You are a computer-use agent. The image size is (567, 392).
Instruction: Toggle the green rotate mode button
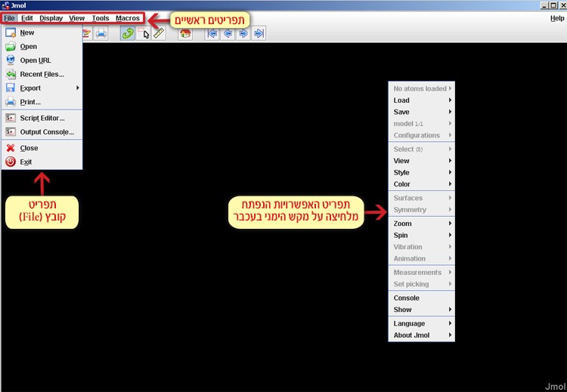128,33
